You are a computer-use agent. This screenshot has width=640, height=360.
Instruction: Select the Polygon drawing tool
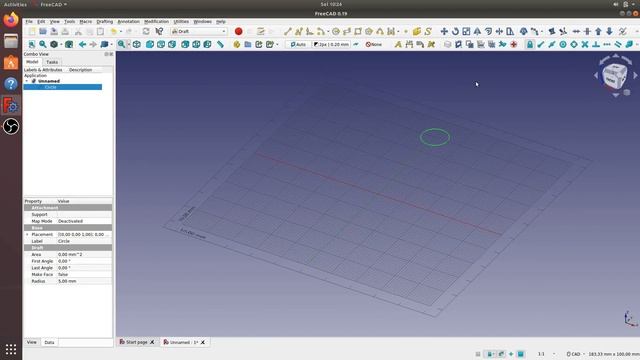pos(369,31)
